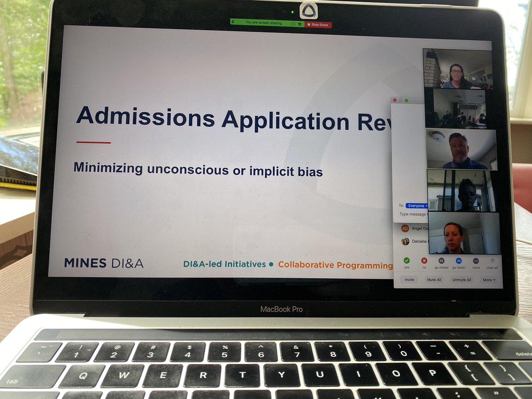The width and height of the screenshot is (532, 399).
Task: Select the "go faster" feedback icon
Action: (x=458, y=260)
